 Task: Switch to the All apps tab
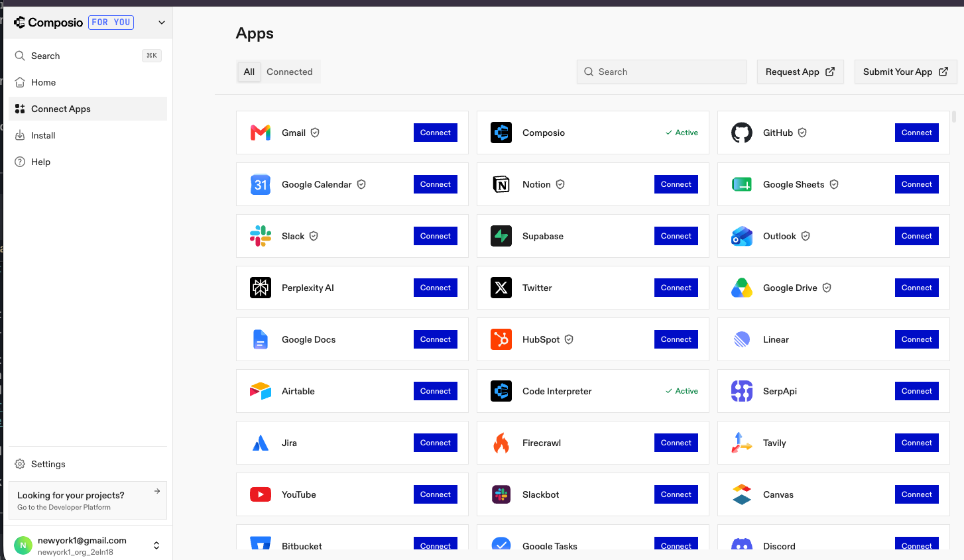[249, 72]
